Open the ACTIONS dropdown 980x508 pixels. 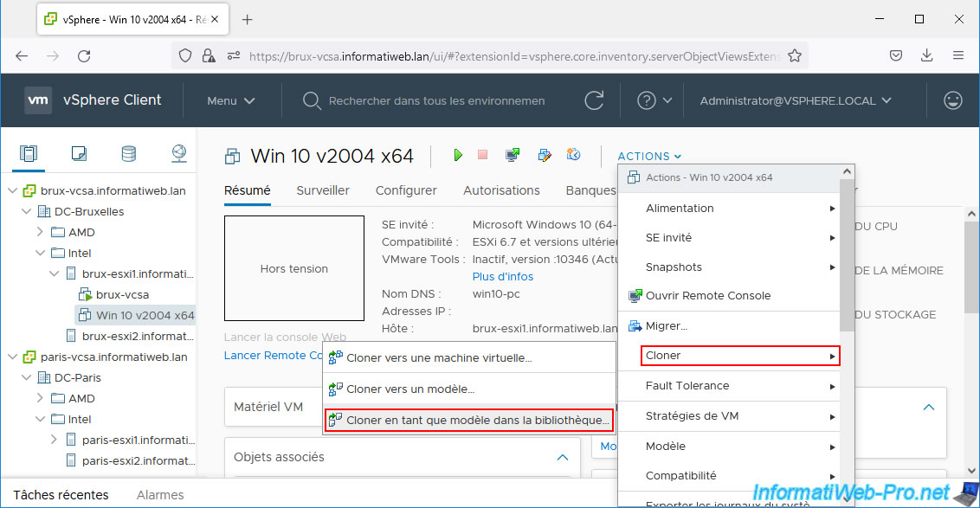649,157
